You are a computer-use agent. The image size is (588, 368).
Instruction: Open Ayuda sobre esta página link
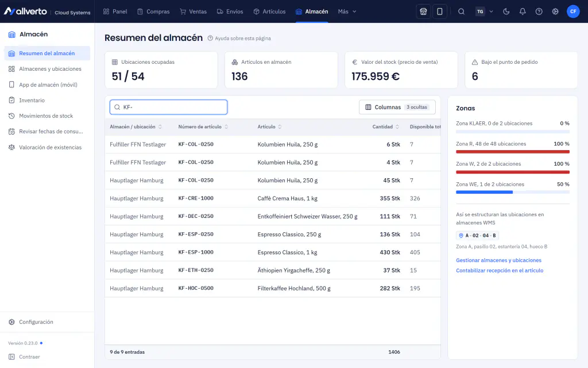pos(239,39)
